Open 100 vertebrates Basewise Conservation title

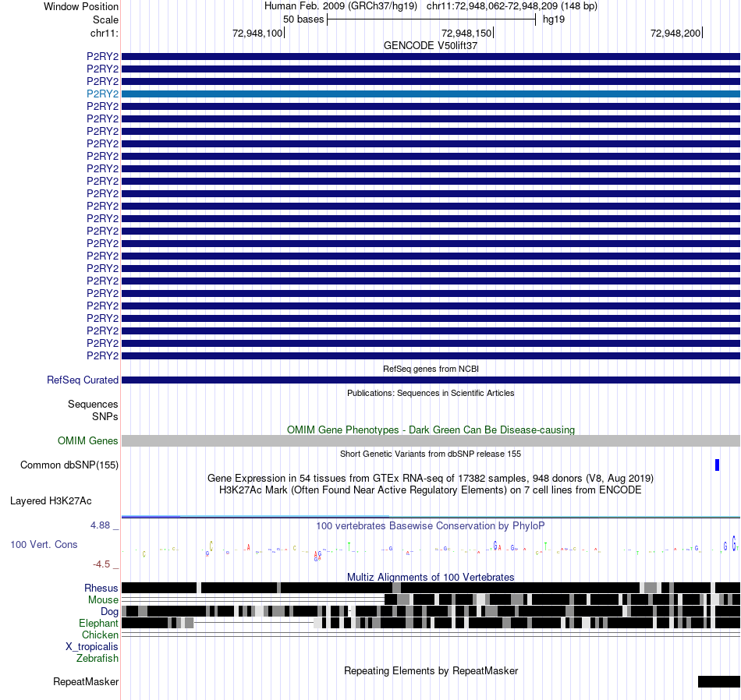click(431, 525)
